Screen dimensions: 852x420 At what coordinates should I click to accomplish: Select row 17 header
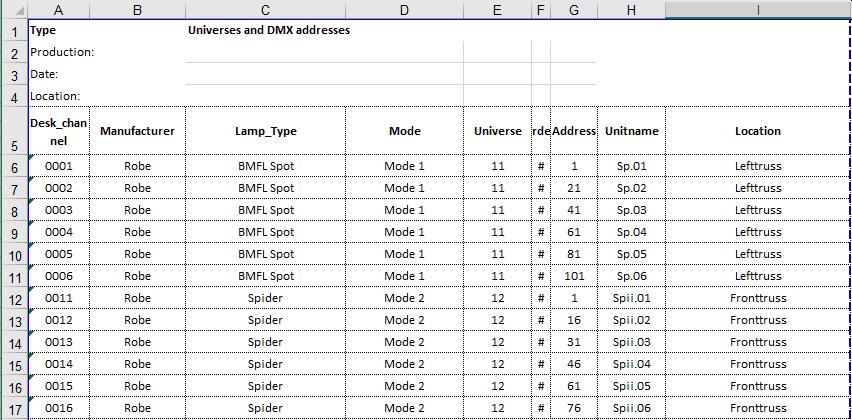(13, 408)
